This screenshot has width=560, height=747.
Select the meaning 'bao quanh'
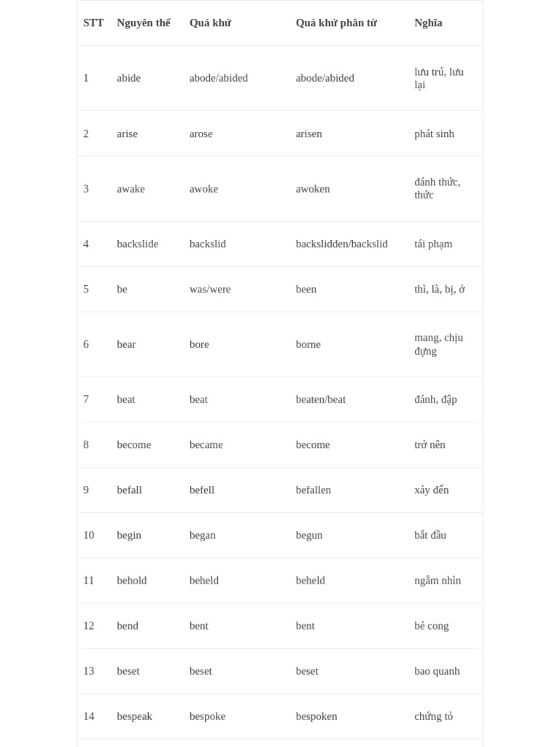(x=437, y=671)
